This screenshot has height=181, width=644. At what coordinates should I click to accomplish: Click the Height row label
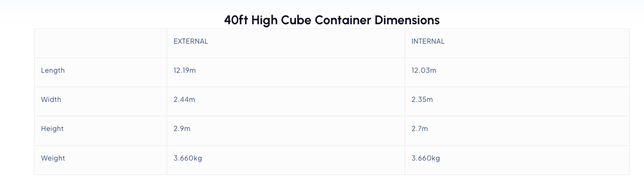tap(52, 129)
